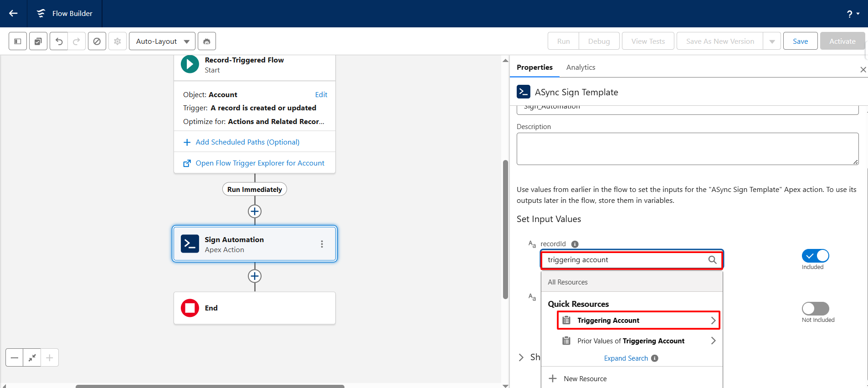Viewport: 868px width, 388px height.
Task: Click the add element plus above Sign Automation
Action: 255,212
